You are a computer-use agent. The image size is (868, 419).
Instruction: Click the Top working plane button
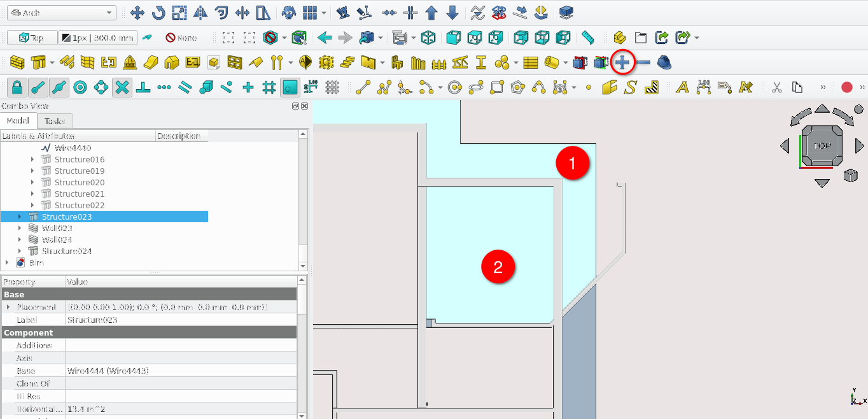(32, 38)
